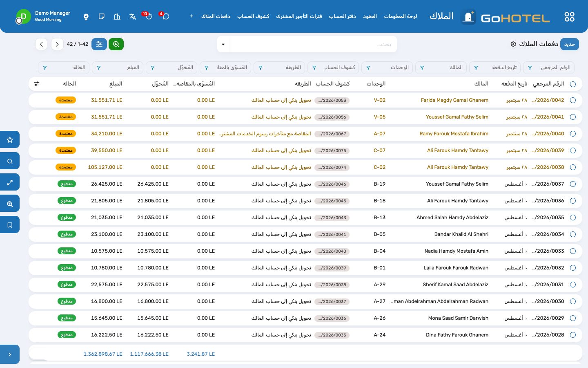Viewport: 588px width, 368px height.
Task: Click the gear icon beside دفعات الملاك title
Action: [x=513, y=44]
